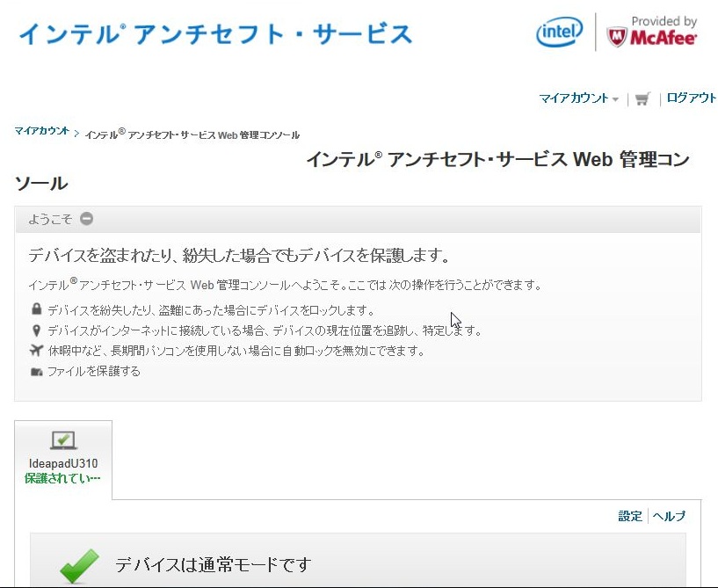This screenshot has height=588, width=718.
Task: Go to マイアカウント breadcrumb link
Action: coord(41,131)
